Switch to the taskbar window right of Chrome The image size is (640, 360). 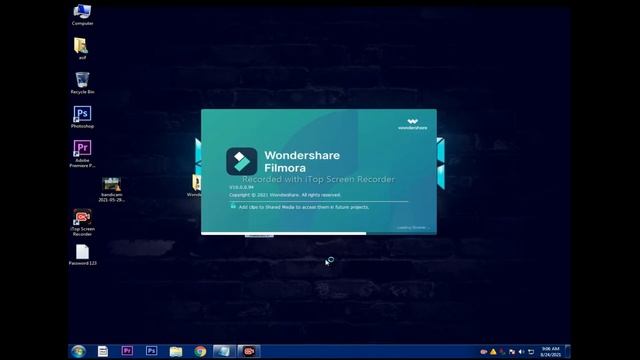(x=224, y=351)
